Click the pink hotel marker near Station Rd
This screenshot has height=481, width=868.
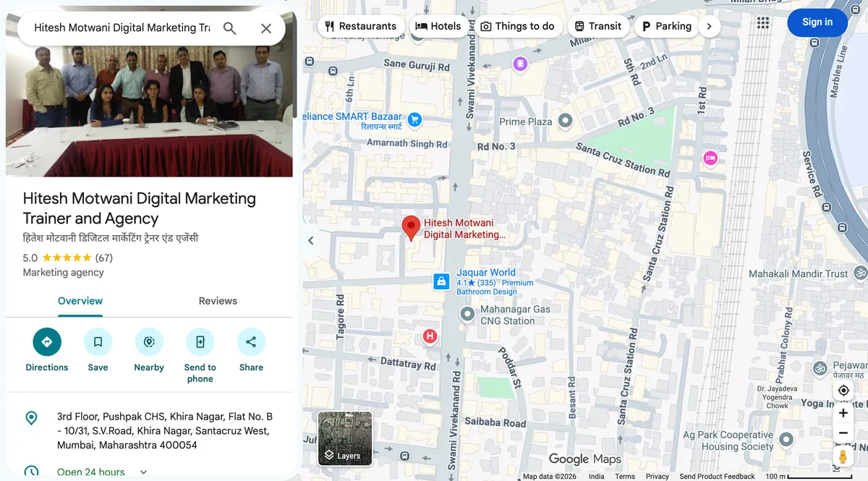tap(710, 158)
